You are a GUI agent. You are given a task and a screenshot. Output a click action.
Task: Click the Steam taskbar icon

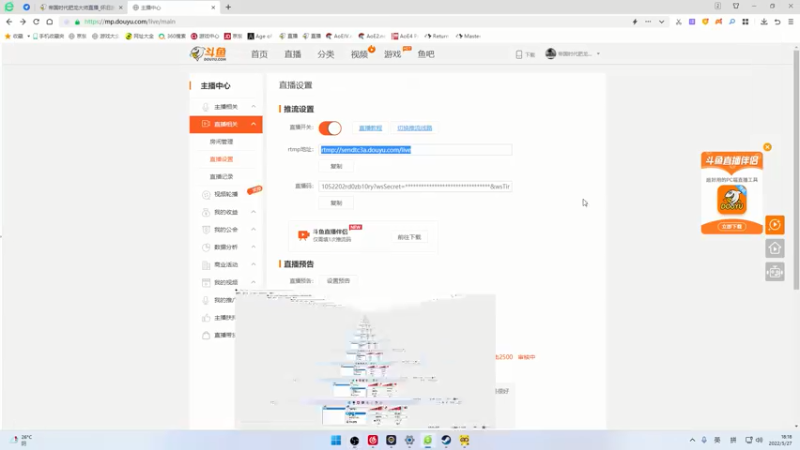pos(446,440)
